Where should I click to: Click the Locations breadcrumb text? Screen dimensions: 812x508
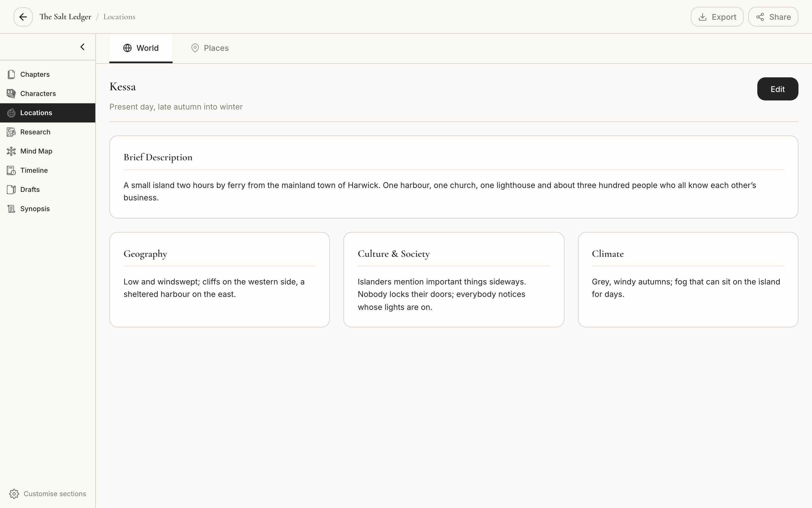tap(119, 17)
